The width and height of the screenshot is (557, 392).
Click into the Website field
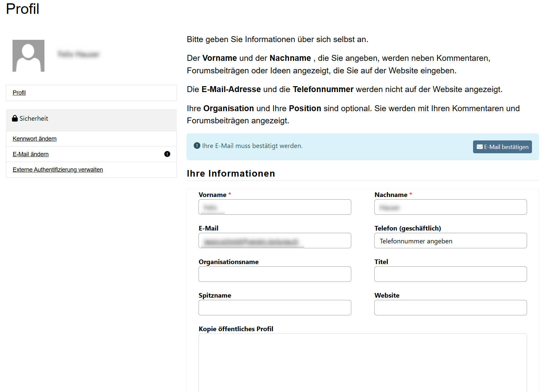450,308
